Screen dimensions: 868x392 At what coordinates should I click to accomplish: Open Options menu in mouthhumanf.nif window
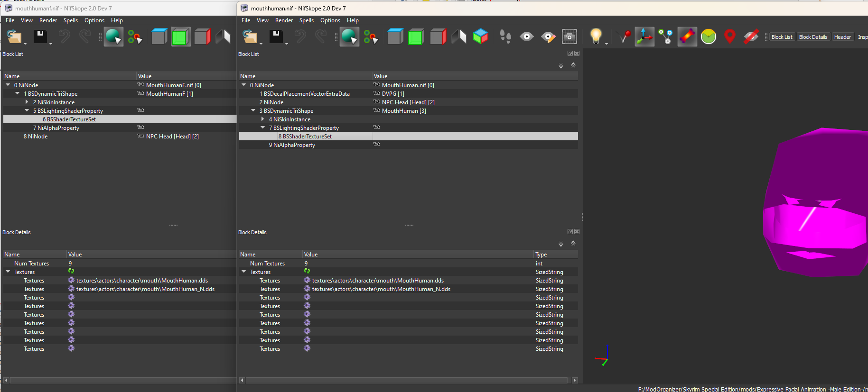[94, 20]
